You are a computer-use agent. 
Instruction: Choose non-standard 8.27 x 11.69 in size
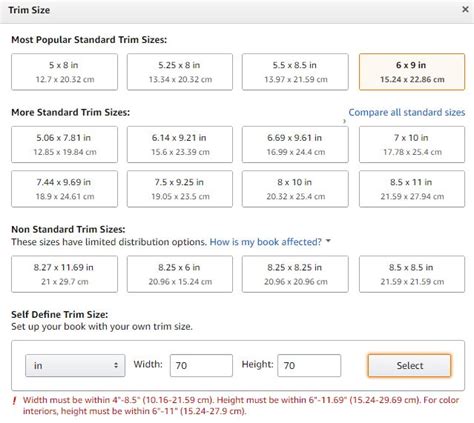[x=64, y=274]
